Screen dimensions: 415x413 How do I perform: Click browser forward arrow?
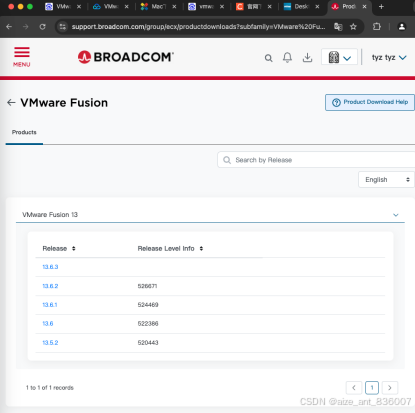tap(26, 27)
